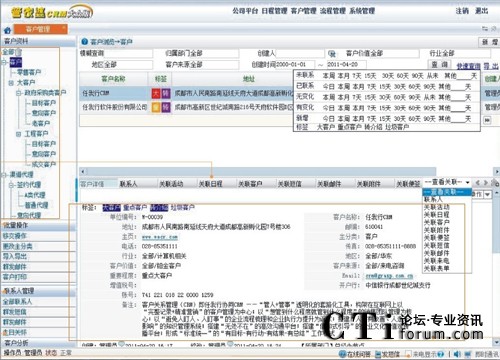Switch to the 联系人 tab
The width and height of the screenshot is (500, 360).
click(x=128, y=184)
